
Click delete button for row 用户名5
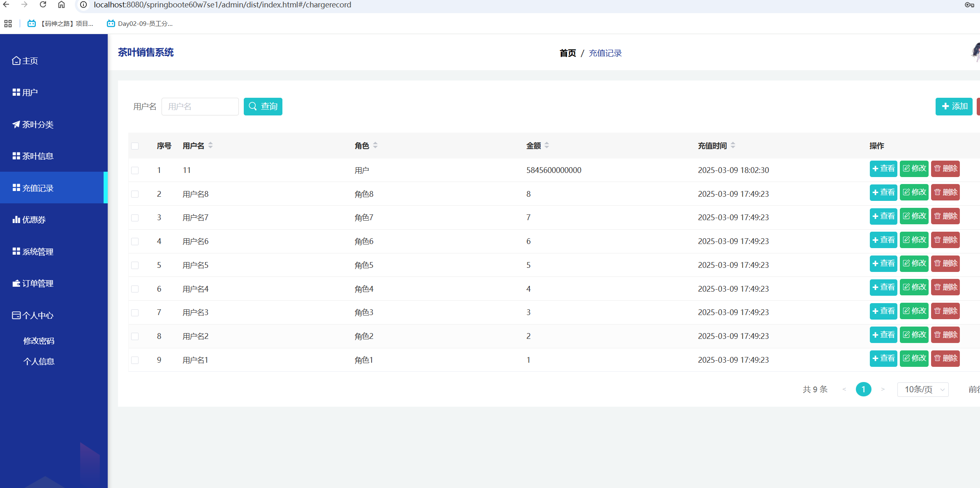coord(945,264)
